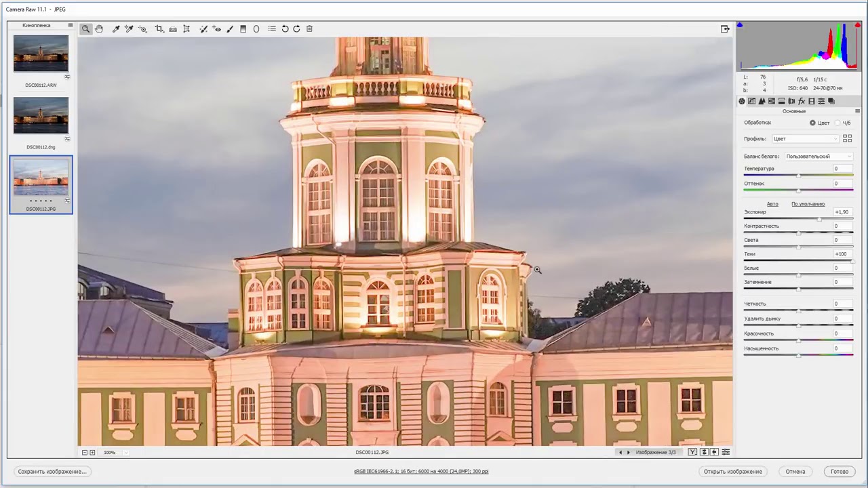
Task: Open the Lens Corrections panel tab
Action: (x=791, y=101)
